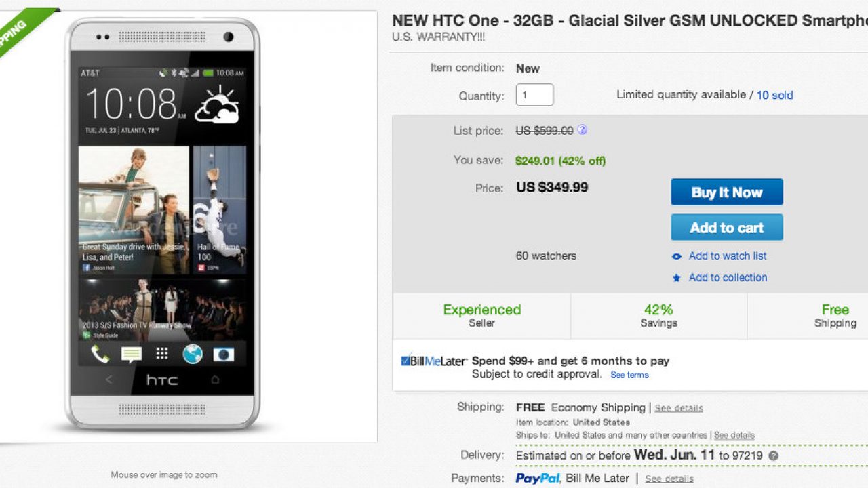Click the Quantity input field
This screenshot has width=868, height=488.
click(x=534, y=95)
